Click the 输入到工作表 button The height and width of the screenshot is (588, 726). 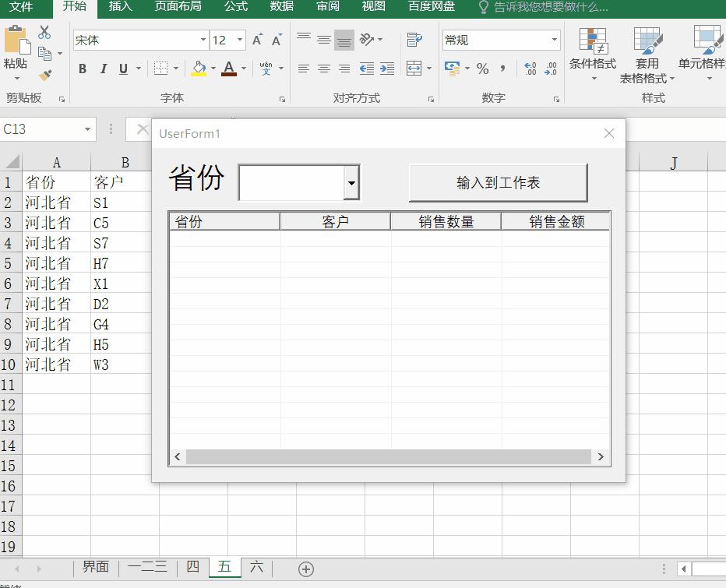(498, 181)
